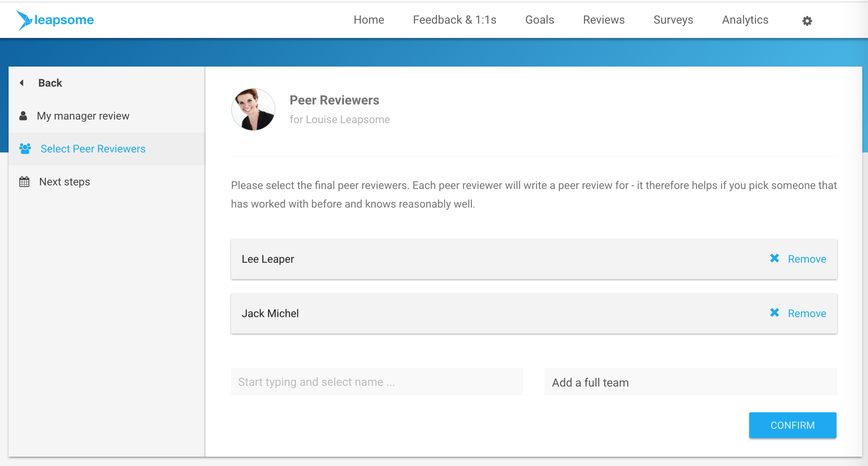This screenshot has width=868, height=466.
Task: Confirm the peer reviewer selection
Action: (x=793, y=425)
